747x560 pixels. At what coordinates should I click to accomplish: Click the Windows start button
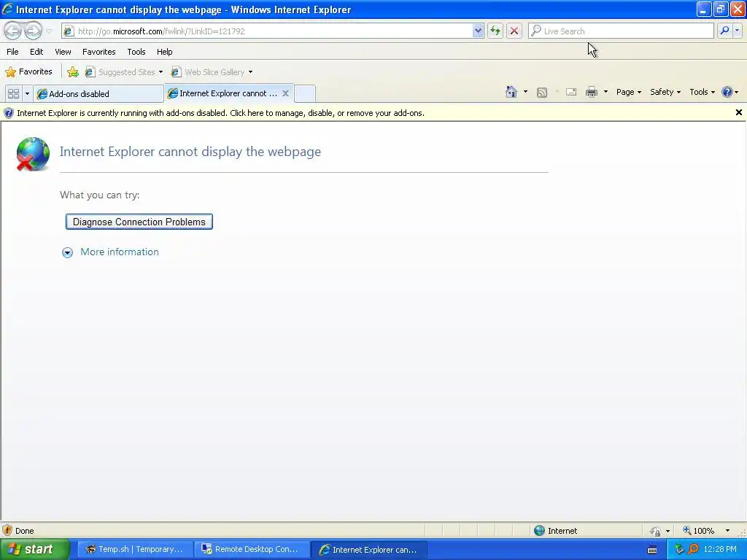(x=34, y=549)
